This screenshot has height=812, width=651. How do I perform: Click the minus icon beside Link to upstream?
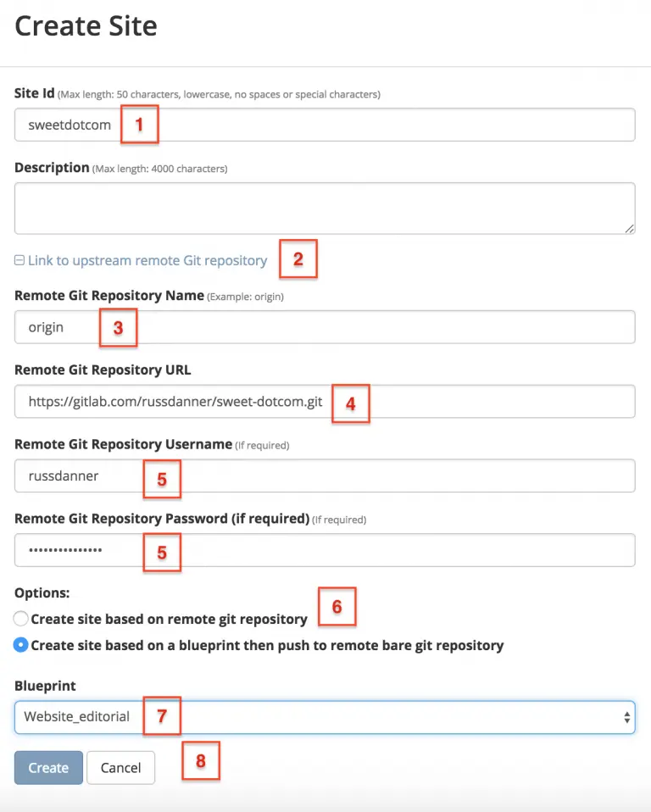tap(19, 261)
